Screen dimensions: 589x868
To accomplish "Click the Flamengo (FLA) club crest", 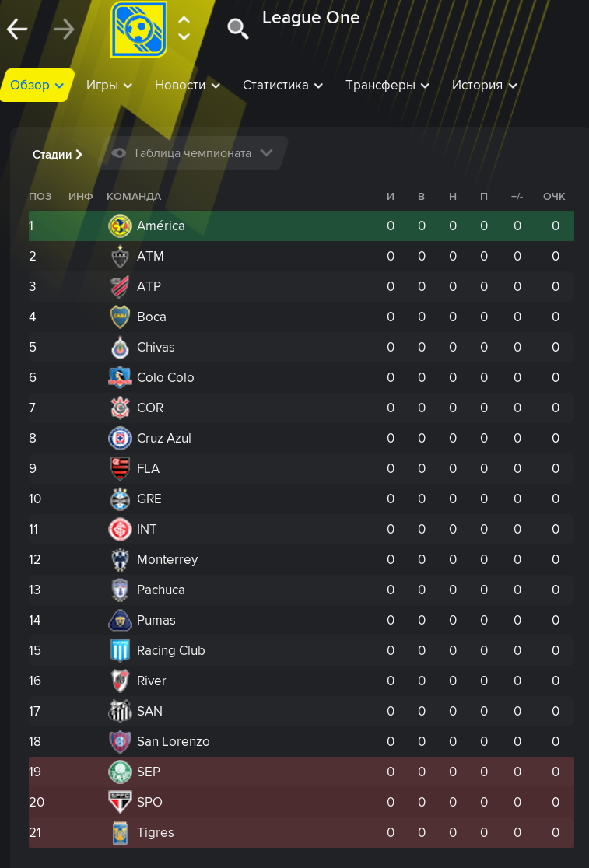I will [x=120, y=469].
